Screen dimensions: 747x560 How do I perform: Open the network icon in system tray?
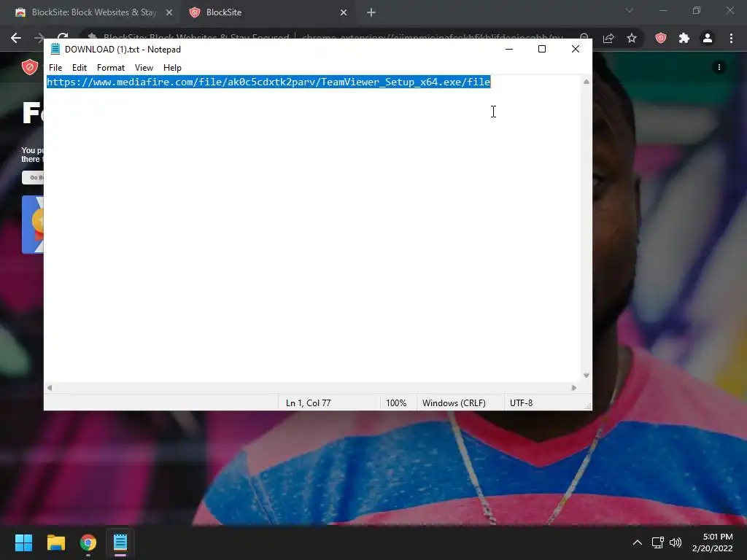point(657,542)
